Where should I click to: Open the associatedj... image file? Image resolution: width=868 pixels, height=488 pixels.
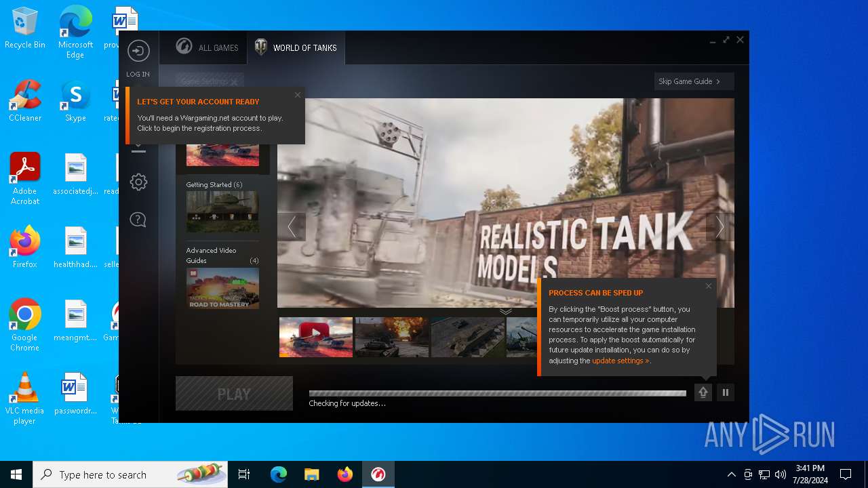(75, 174)
